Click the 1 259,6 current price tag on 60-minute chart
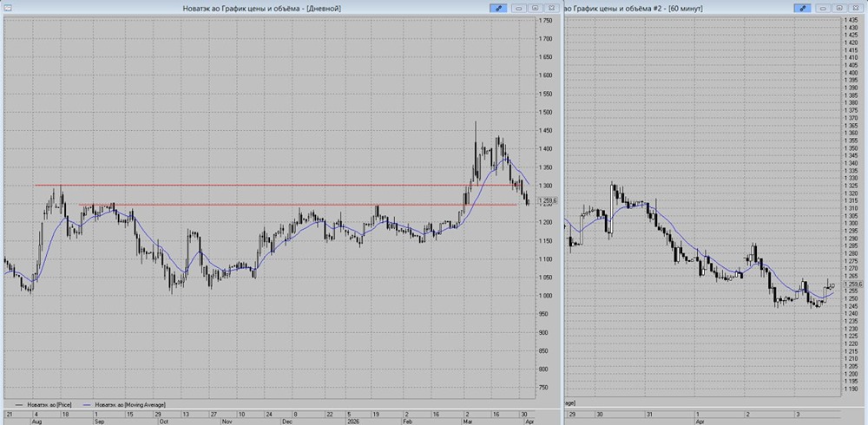The height and width of the screenshot is (425, 868). click(x=852, y=284)
